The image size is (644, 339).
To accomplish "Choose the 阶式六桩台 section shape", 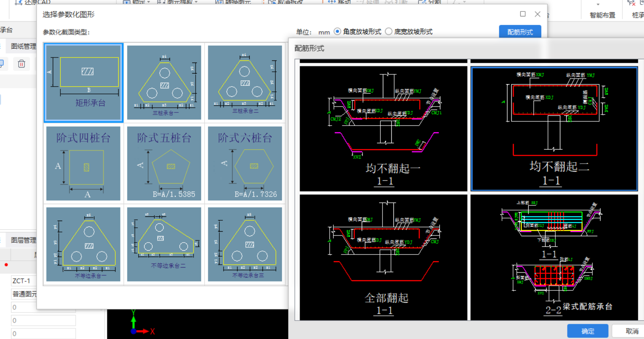I will point(245,164).
